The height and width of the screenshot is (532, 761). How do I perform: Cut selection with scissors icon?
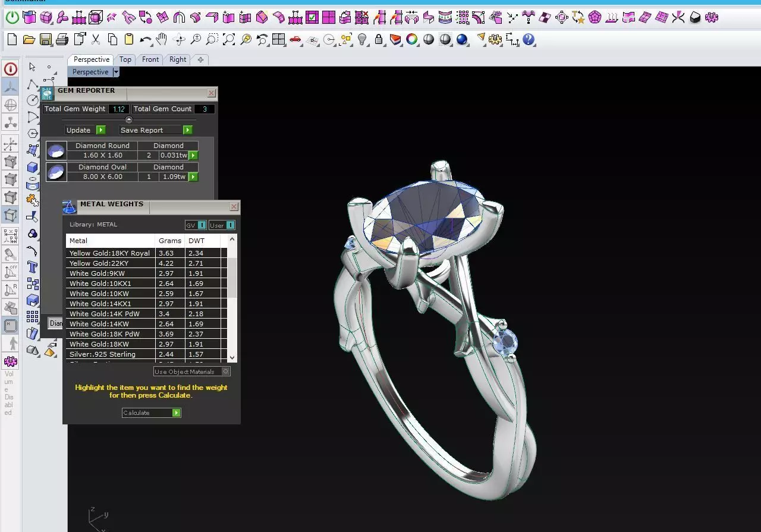[95, 40]
